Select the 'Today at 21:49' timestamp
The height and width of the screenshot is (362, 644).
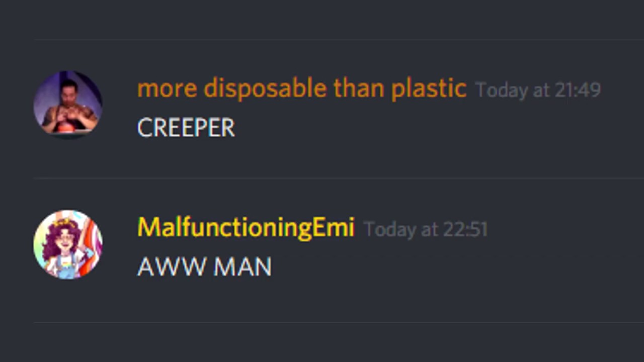[x=538, y=90]
